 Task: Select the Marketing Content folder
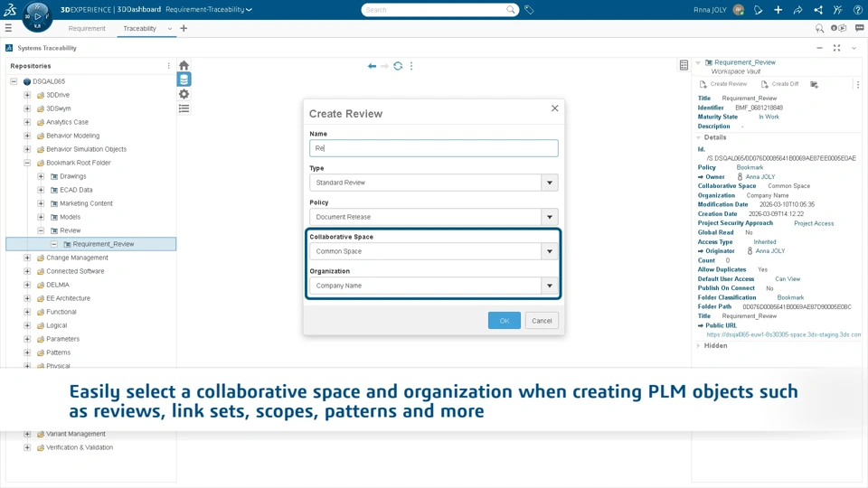86,203
